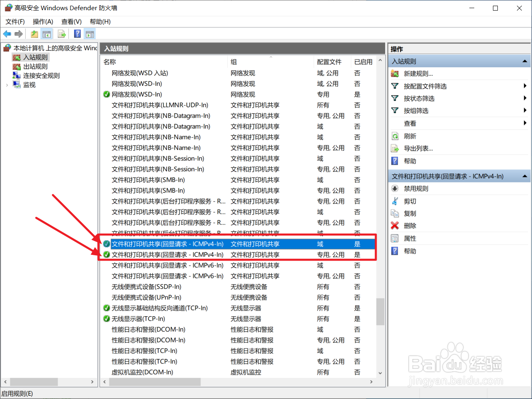Click the 删除 (Delete) red X icon
The width and height of the screenshot is (532, 399).
coord(395,226)
